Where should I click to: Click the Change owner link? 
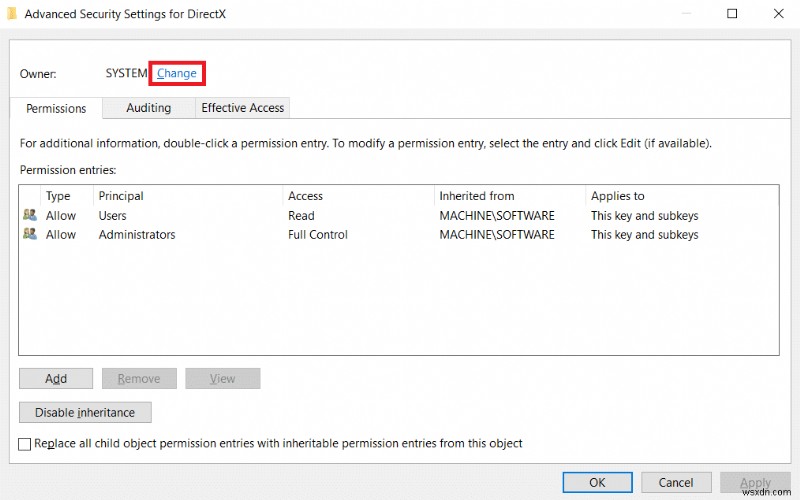click(x=177, y=73)
